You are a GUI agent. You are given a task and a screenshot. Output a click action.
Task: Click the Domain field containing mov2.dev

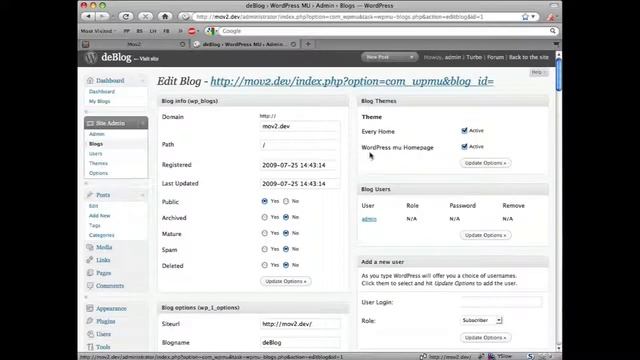coord(300,126)
